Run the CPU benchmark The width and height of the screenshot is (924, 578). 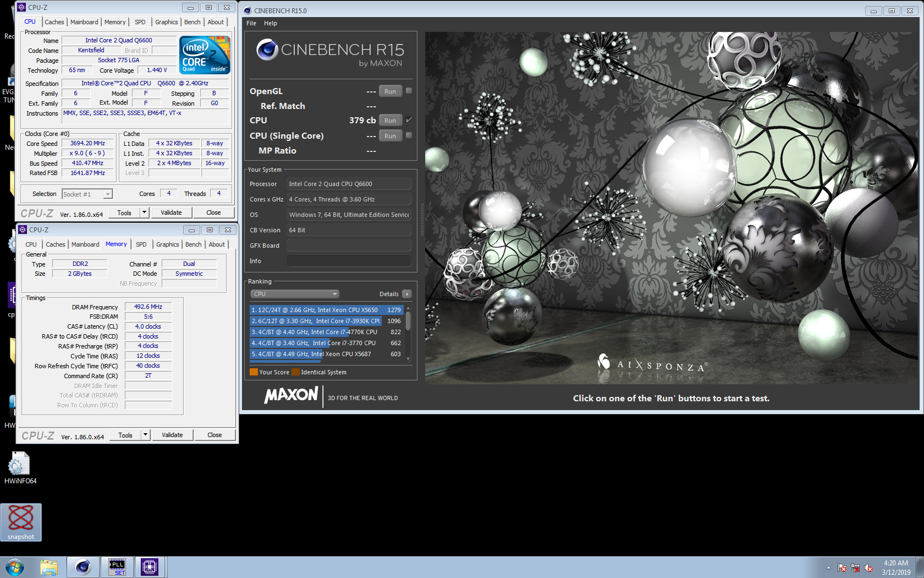click(x=391, y=121)
